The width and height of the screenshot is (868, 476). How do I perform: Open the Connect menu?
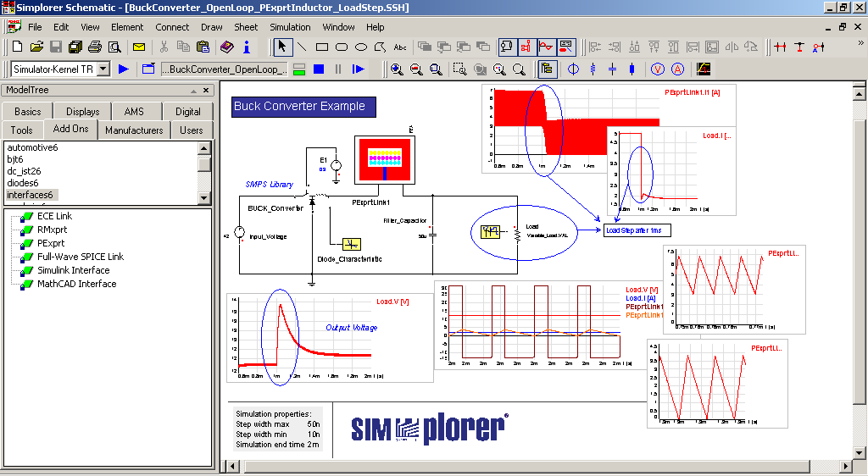(x=172, y=27)
